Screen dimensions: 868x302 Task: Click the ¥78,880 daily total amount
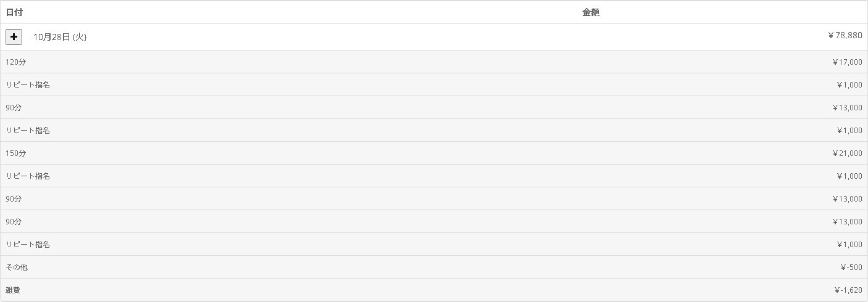[x=845, y=36]
